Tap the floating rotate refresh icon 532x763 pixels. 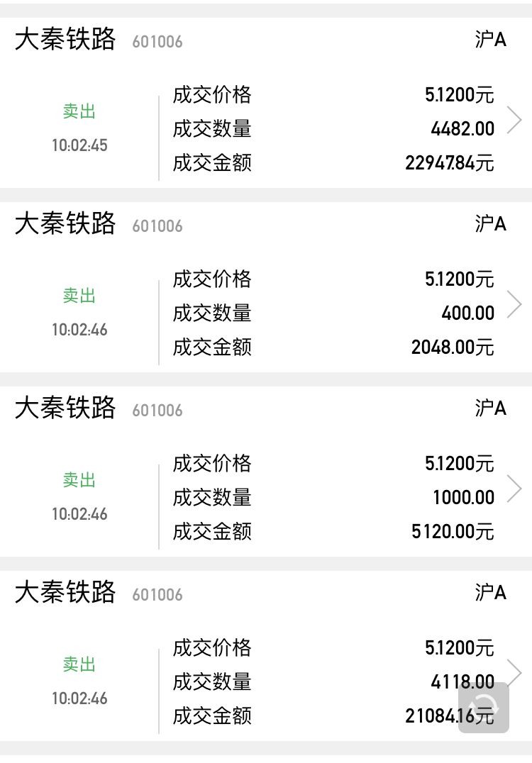(484, 706)
